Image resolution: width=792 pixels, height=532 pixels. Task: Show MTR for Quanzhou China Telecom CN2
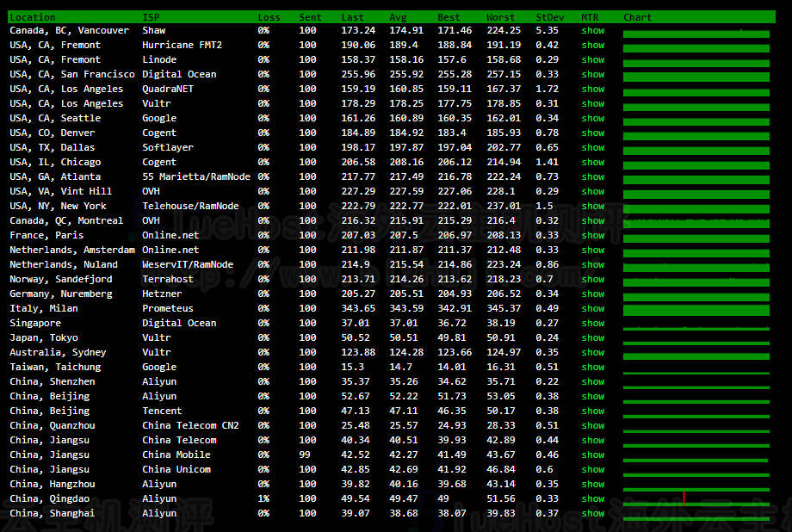tap(592, 426)
